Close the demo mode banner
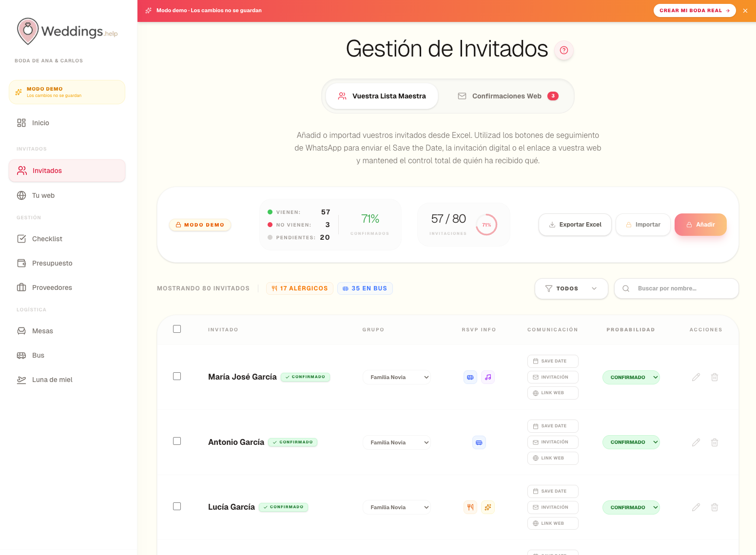The image size is (756, 555). [x=745, y=11]
